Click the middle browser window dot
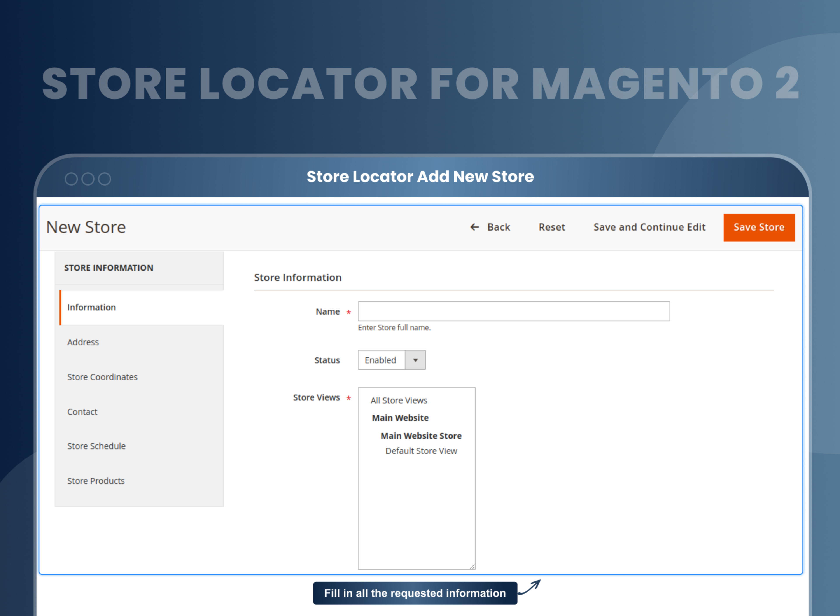 point(87,179)
